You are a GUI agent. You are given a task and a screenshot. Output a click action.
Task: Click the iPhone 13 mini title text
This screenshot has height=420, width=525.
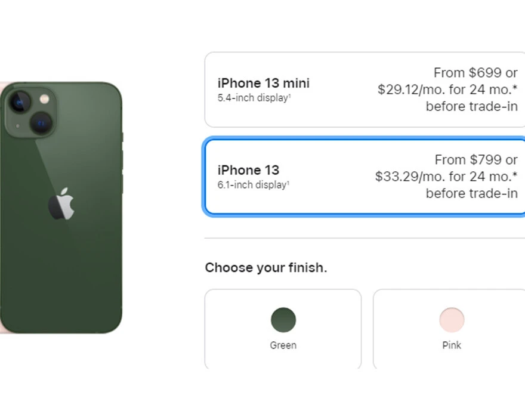click(x=262, y=83)
